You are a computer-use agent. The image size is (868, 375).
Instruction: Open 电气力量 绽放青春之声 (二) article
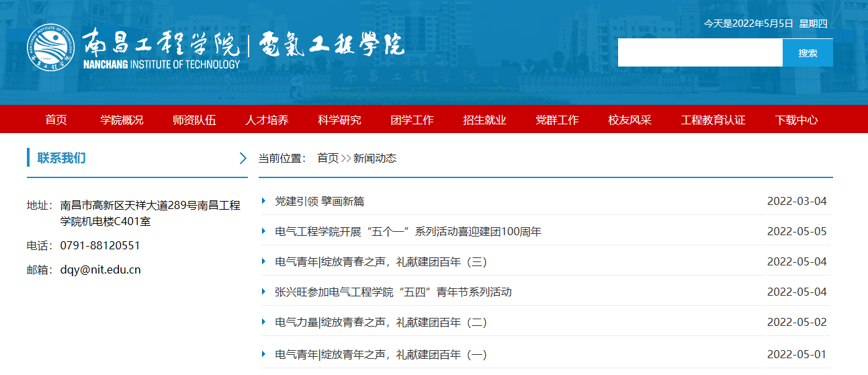(x=381, y=323)
